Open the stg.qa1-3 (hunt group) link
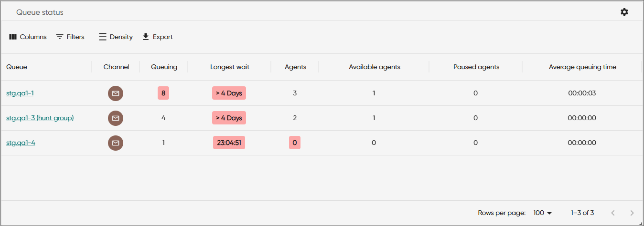The width and height of the screenshot is (644, 226). [x=40, y=118]
